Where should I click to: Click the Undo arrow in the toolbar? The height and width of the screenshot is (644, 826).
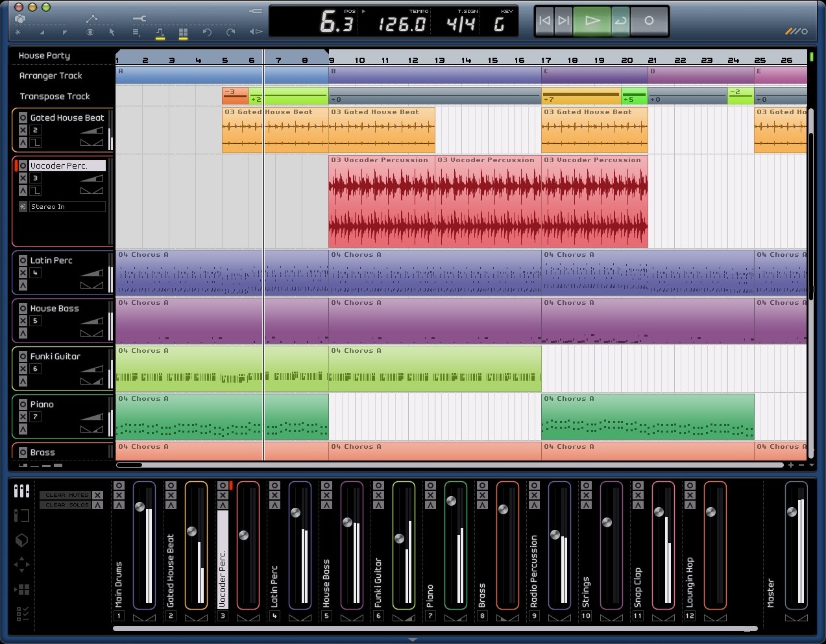[207, 32]
